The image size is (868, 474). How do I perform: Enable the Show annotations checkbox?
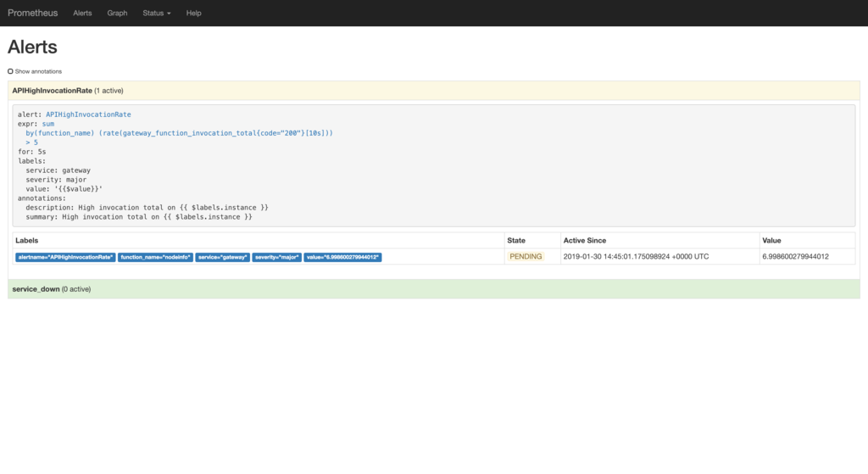click(x=10, y=71)
